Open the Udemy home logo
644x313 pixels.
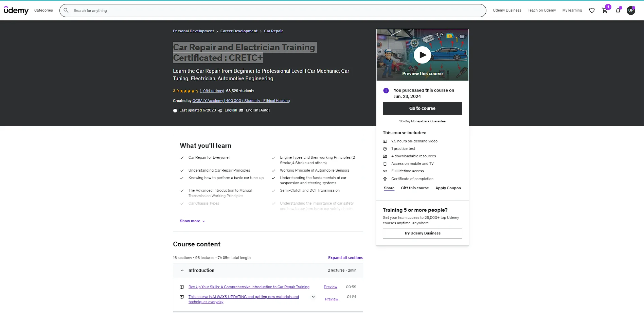[16, 11]
